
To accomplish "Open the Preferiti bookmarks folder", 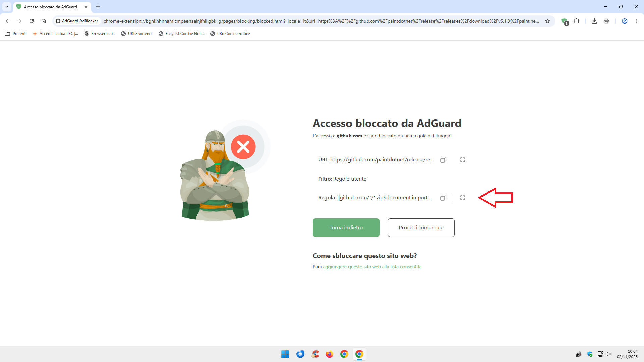I will 16,34.
